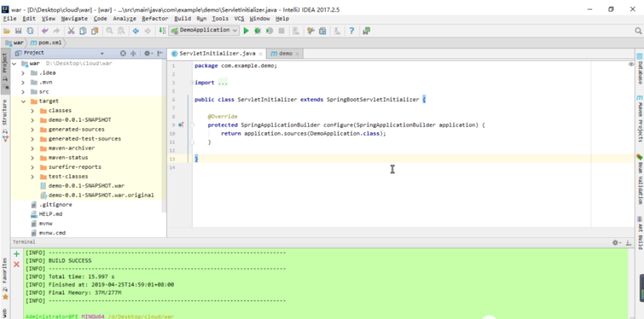Click Scroll from Source target icon
This screenshot has width=644, height=319.
123,53
